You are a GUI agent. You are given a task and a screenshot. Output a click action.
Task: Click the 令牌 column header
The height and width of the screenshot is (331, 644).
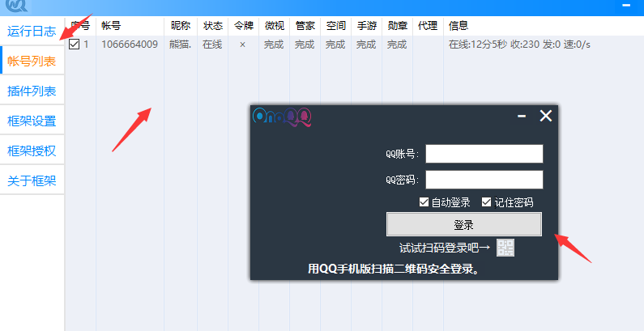pyautogui.click(x=244, y=26)
